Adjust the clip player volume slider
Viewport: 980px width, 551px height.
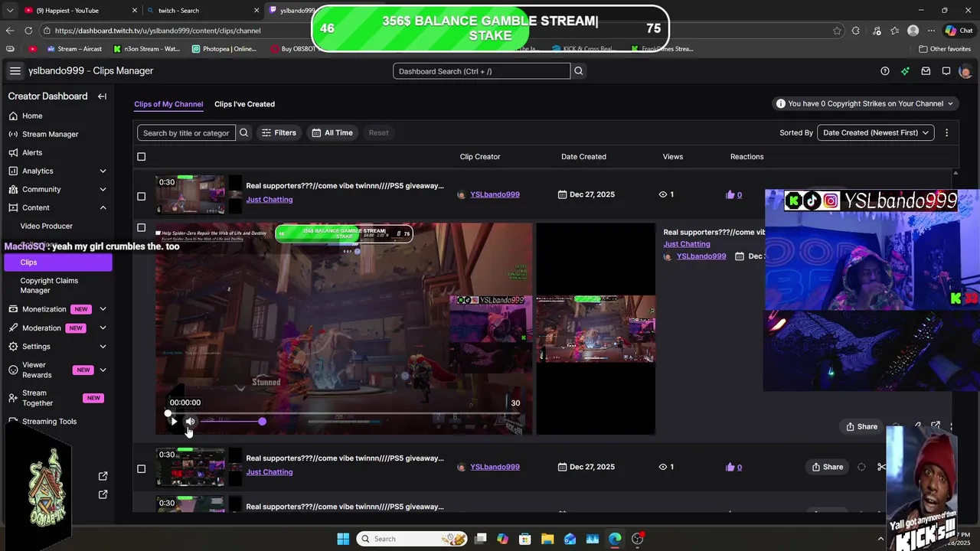click(x=232, y=422)
